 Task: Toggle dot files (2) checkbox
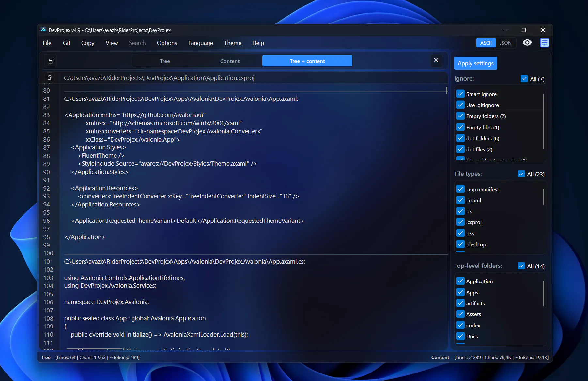click(460, 149)
